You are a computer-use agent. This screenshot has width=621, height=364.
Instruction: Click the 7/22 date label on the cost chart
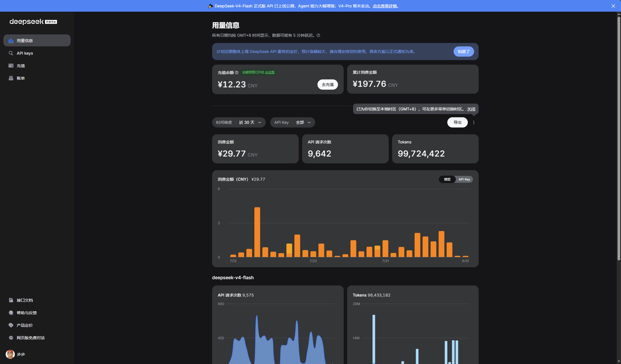click(313, 261)
